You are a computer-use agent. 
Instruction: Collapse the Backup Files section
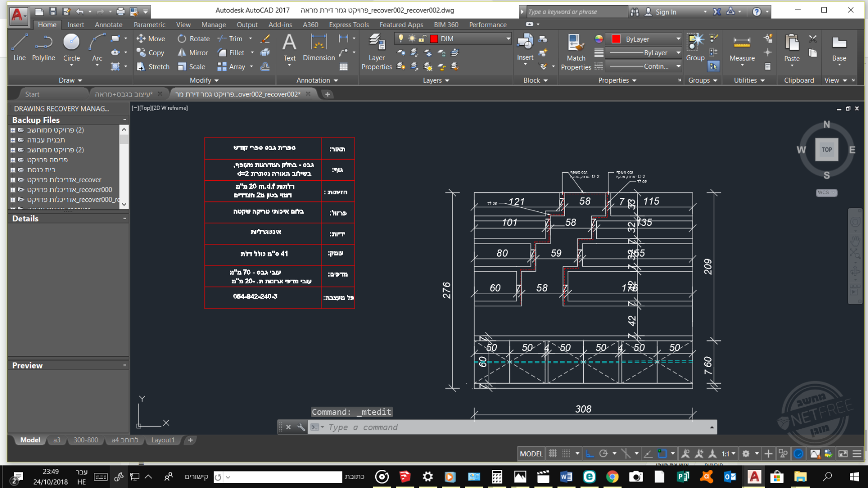125,120
